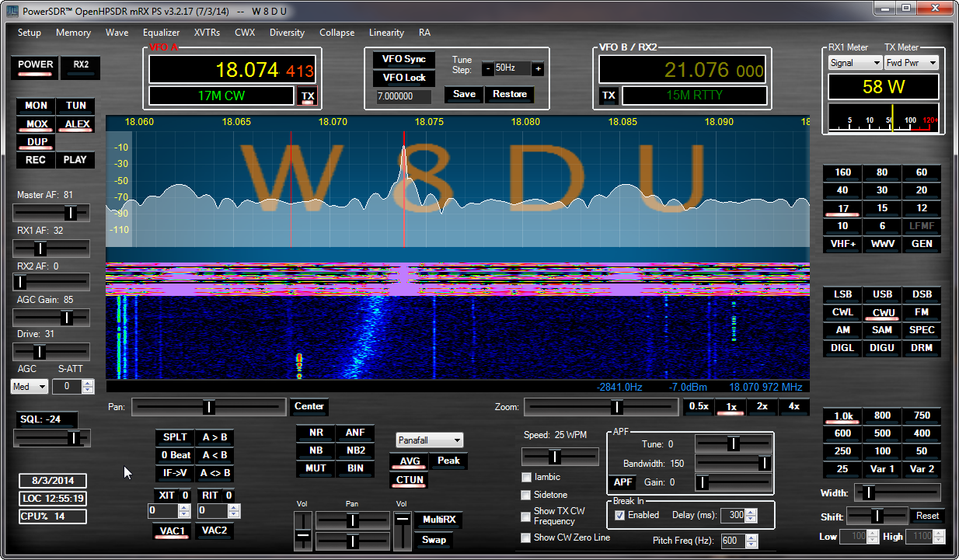Open the Panafall display mode dropdown

[x=429, y=440]
